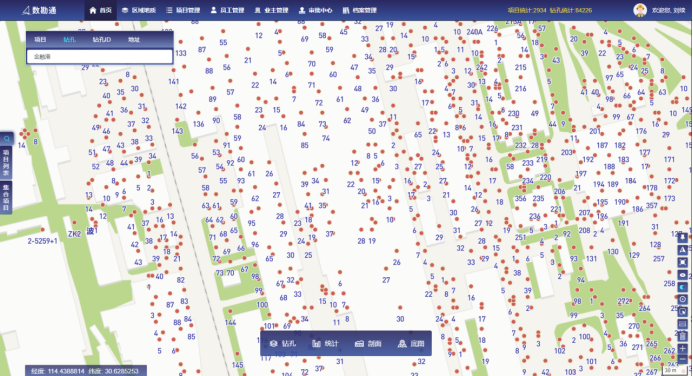Zoom out with the minus button
Viewport: 693px width, 376px height.
(683, 359)
